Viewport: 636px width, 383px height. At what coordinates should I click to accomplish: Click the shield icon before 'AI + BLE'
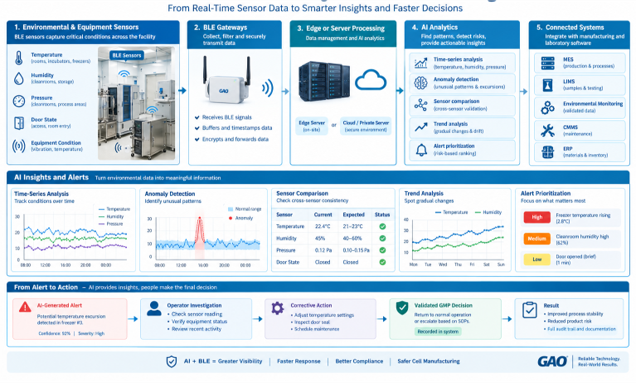[172, 361]
